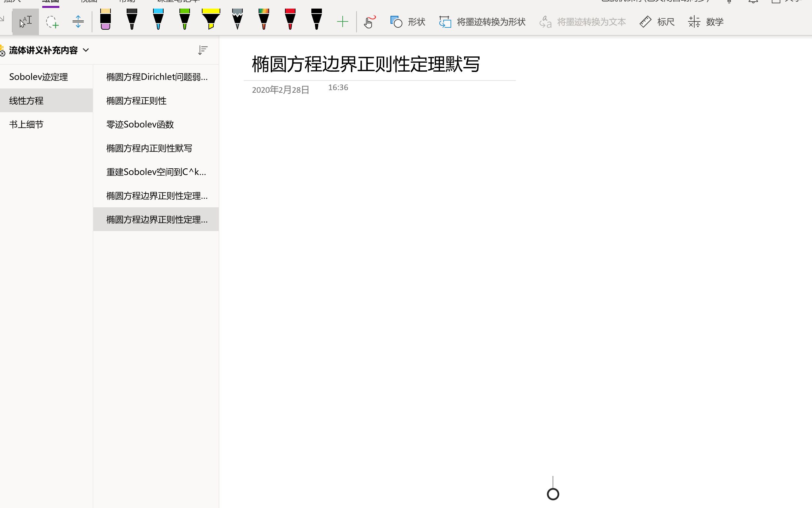Open the 书上细节 section
This screenshot has height=508, width=812.
tap(46, 124)
